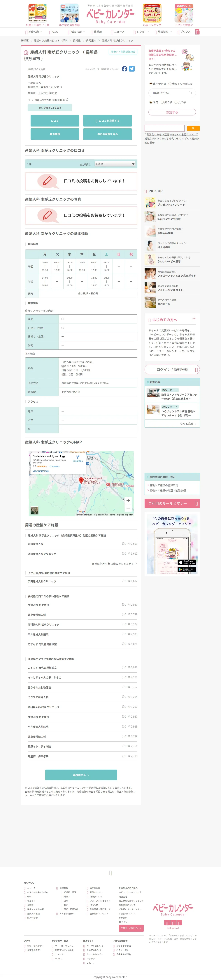Select the 未定 gender radio button

pos(151,102)
